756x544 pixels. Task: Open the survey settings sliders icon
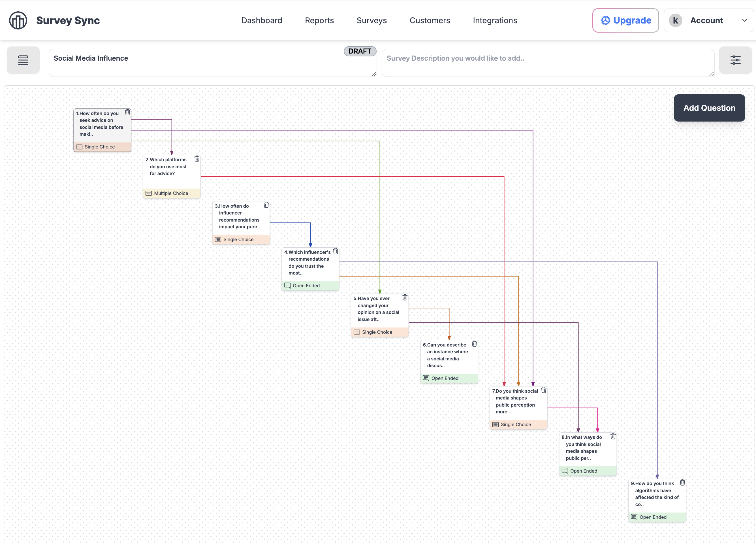(735, 60)
